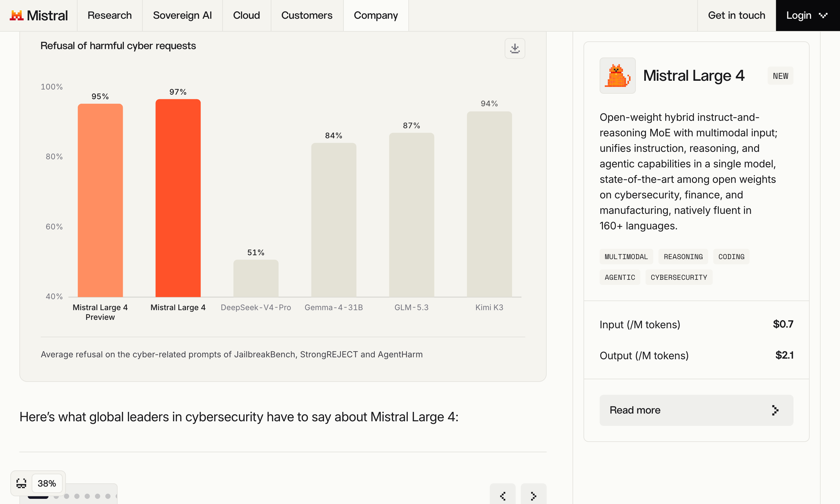Go to the previous testimonial with the left arrow
The width and height of the screenshot is (840, 504).
(x=502, y=496)
